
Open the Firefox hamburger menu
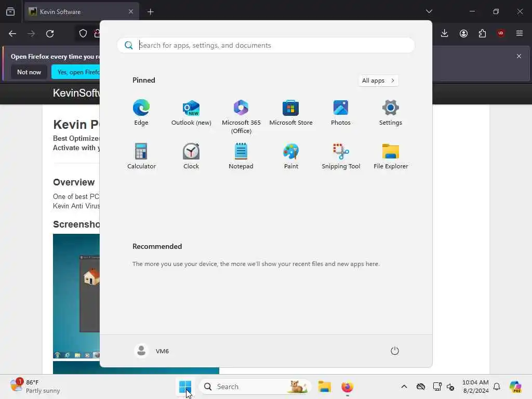click(520, 33)
